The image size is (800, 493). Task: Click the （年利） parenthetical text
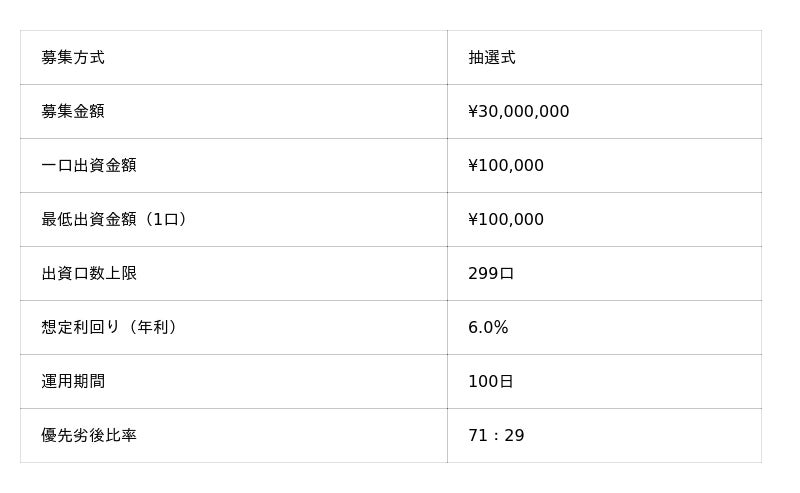tap(153, 328)
